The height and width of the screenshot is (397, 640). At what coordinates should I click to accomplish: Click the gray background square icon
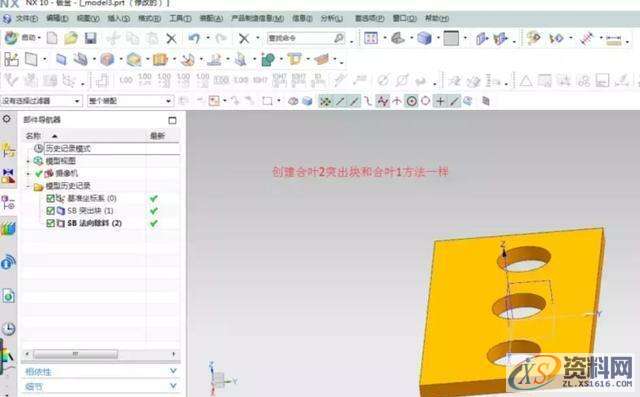coord(451,38)
